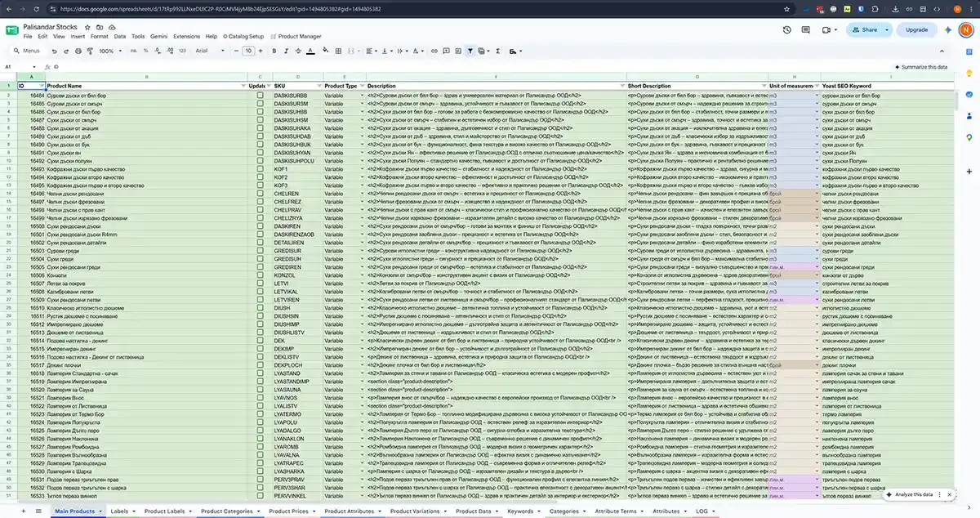Open the SKU column filter dropdown
The height and width of the screenshot is (518, 980).
coord(318,86)
